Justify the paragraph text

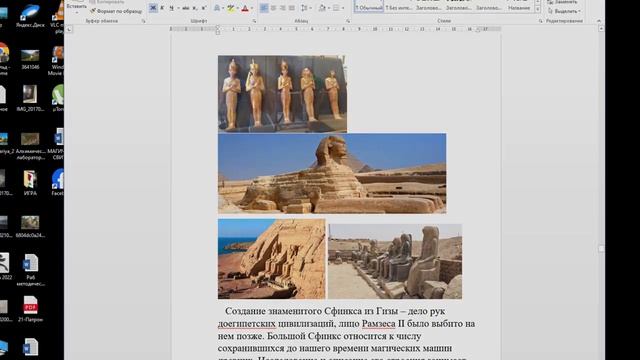pyautogui.click(x=292, y=8)
